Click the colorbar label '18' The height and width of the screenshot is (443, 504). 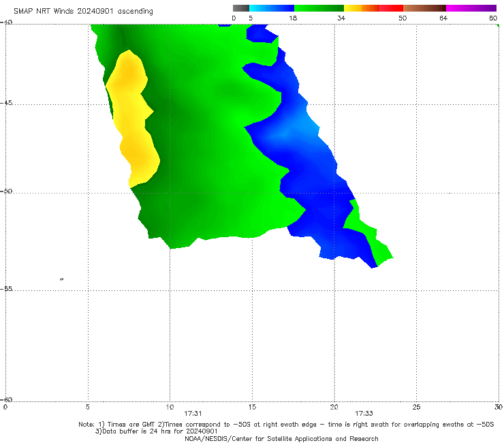(293, 18)
